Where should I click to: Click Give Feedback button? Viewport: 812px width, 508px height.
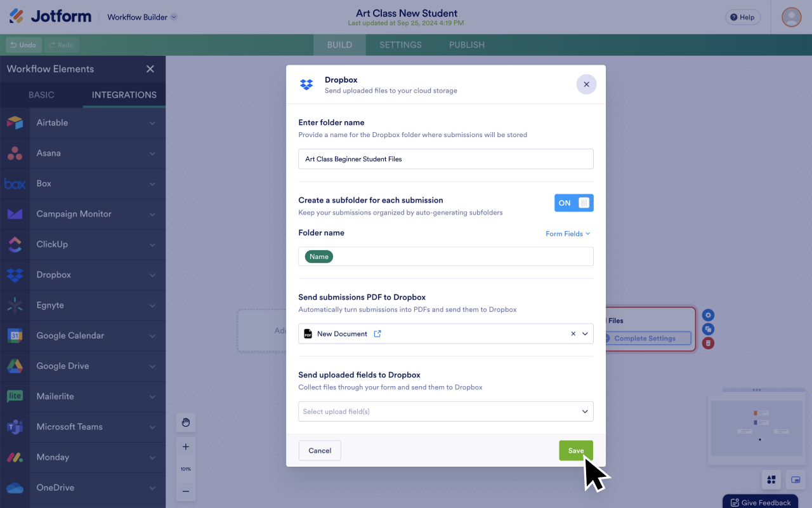coord(760,502)
